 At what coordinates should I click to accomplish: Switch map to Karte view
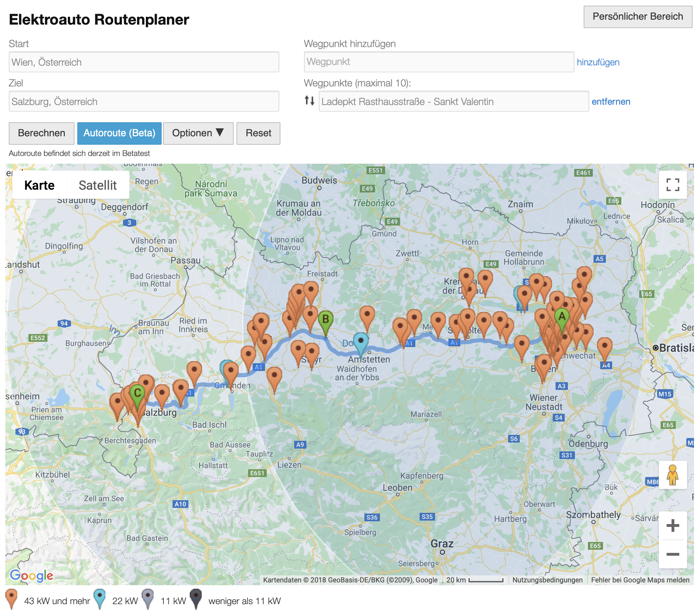coord(39,185)
